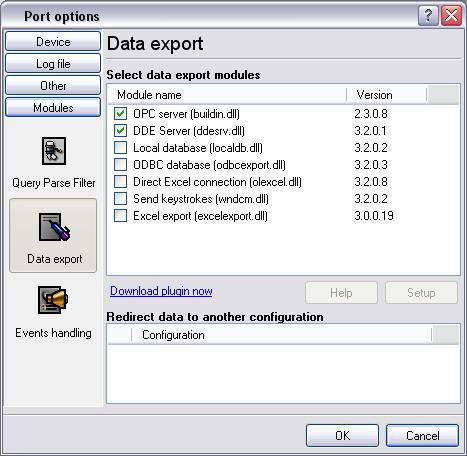Check Send keystrokes (wndcm.dll) module

(120, 199)
